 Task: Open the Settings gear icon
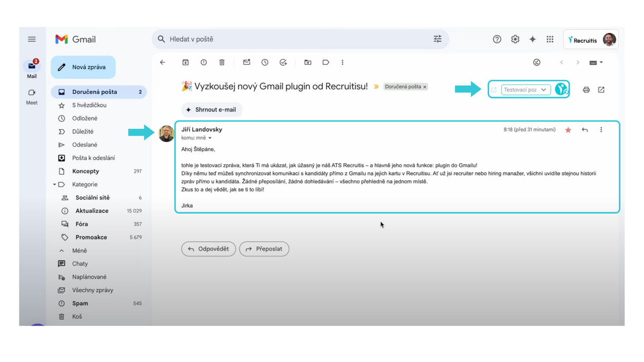515,39
